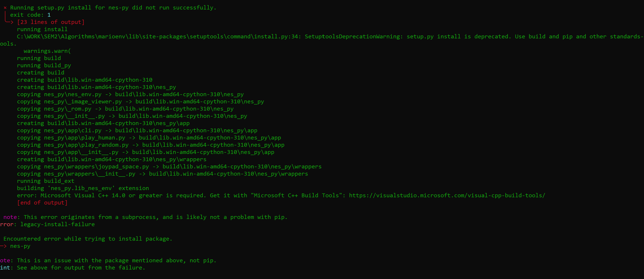This screenshot has height=279, width=644.
Task: Click the magenta "note" label above legacy-install-failure
Action: click(x=10, y=217)
